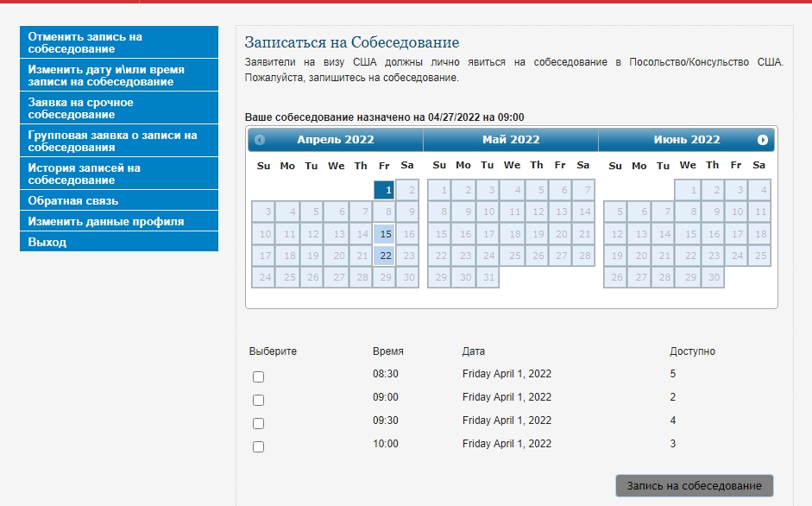Pick April 15 in the calendar
This screenshot has height=506, width=812.
[384, 234]
